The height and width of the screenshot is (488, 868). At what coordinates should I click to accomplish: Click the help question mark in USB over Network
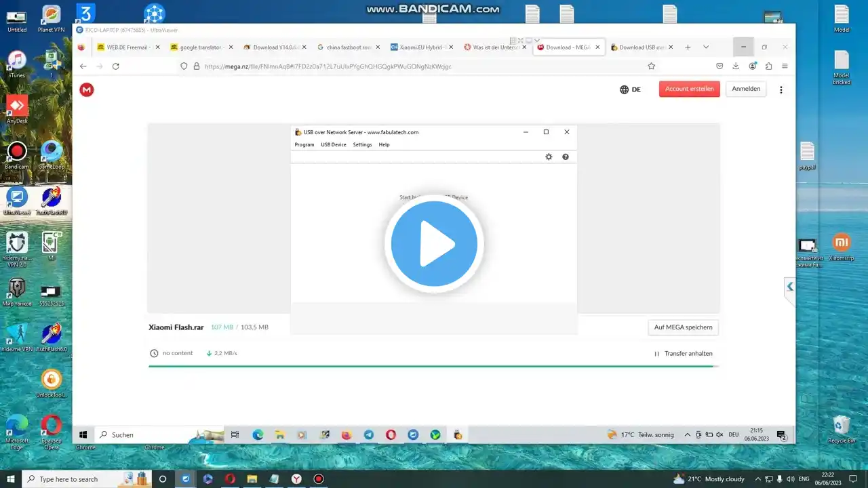[x=566, y=157]
